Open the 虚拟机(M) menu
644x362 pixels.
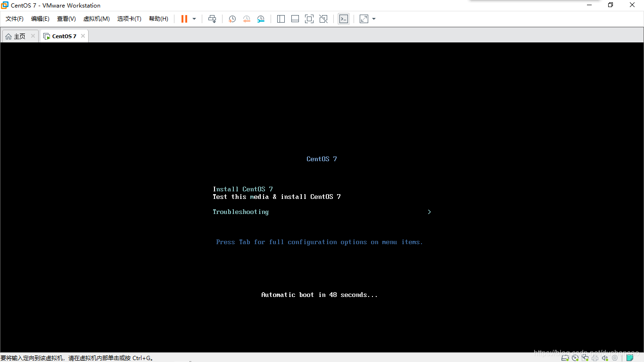[97, 19]
